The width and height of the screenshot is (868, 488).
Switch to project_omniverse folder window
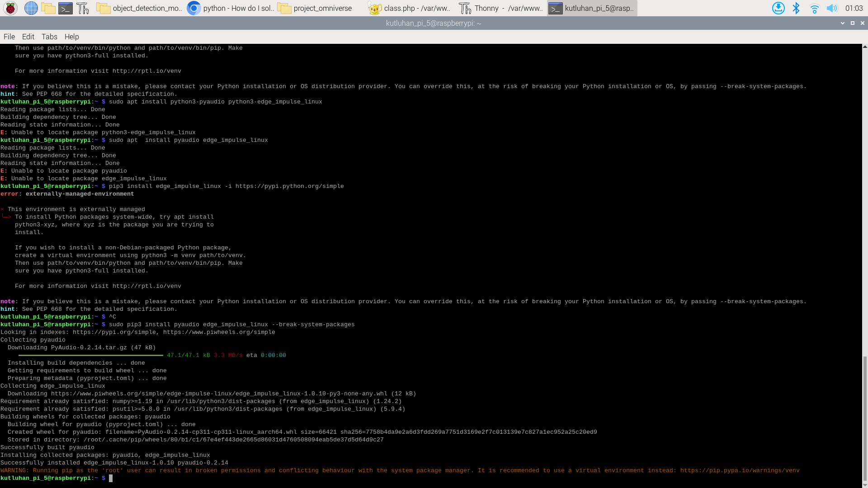click(x=321, y=8)
